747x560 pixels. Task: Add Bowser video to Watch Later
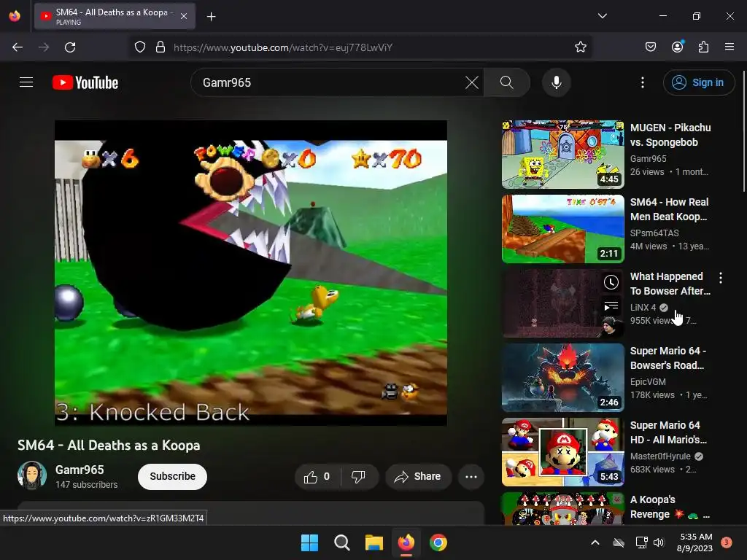[x=611, y=282]
